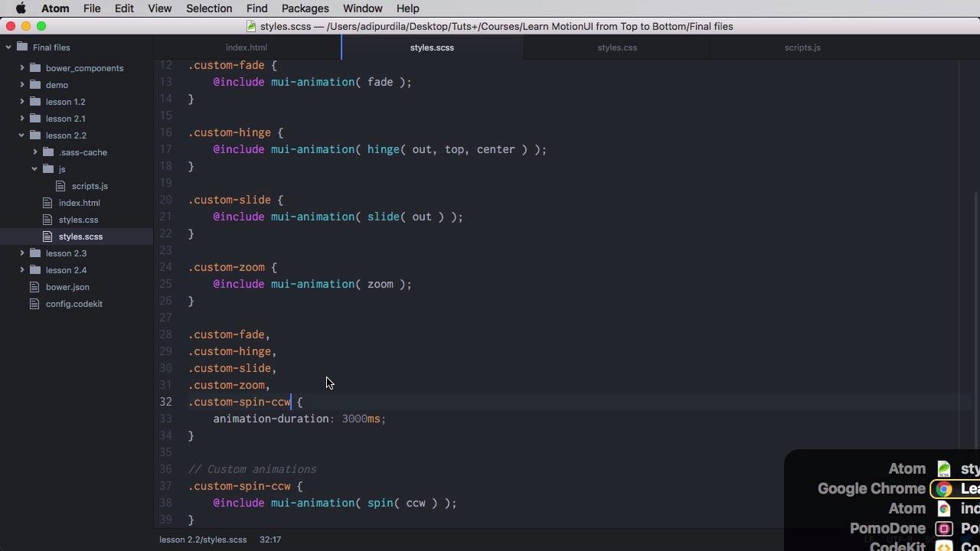Click the bower.json file icon
This screenshot has width=980, height=551.
pyautogui.click(x=34, y=287)
